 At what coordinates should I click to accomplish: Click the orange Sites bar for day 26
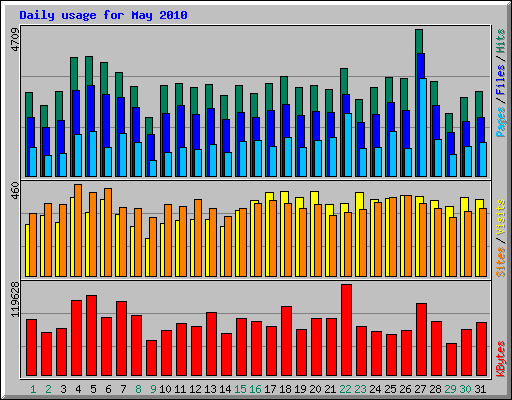(x=408, y=236)
